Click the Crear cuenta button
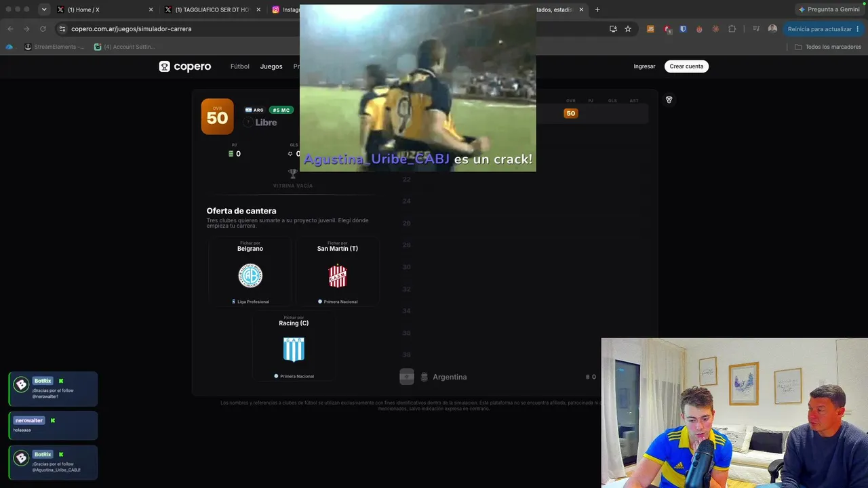 (686, 66)
